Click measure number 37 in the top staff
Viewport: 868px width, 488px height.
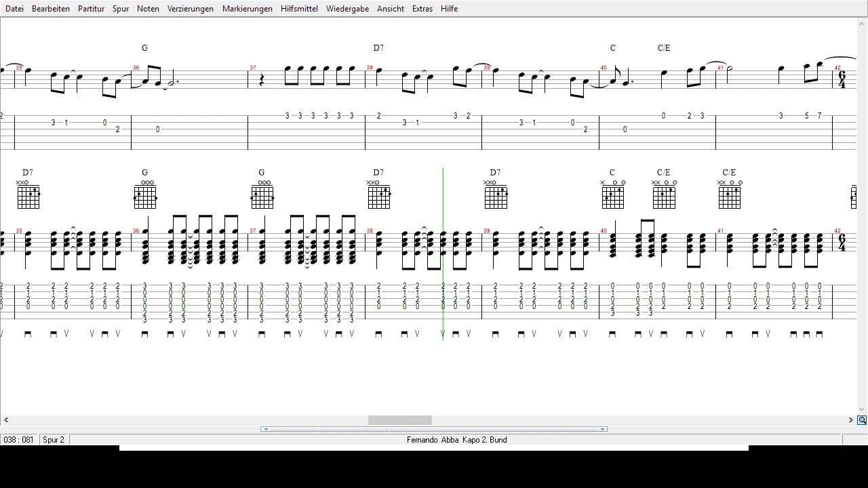(x=253, y=68)
